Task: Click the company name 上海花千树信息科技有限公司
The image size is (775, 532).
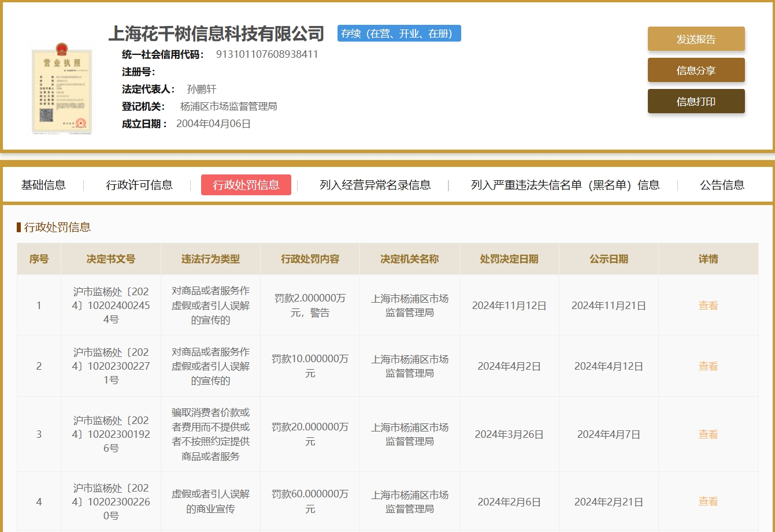Action: tap(216, 34)
